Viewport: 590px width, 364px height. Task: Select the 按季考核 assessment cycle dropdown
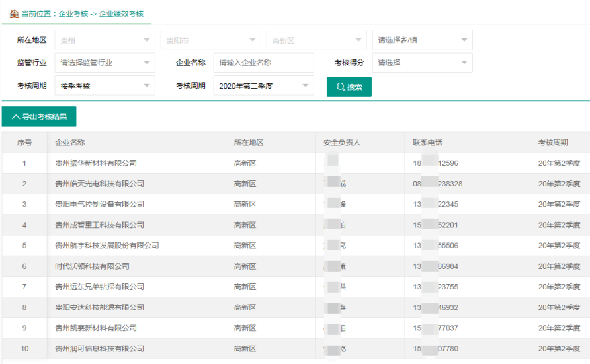tap(105, 86)
